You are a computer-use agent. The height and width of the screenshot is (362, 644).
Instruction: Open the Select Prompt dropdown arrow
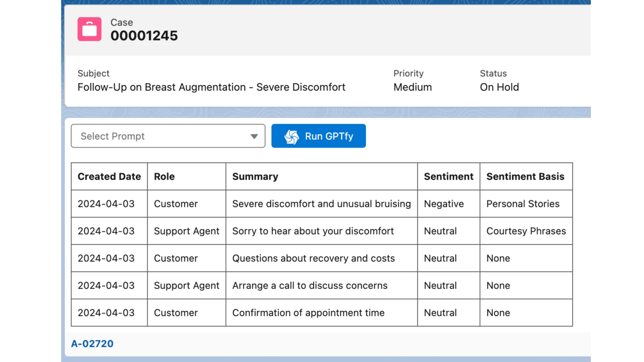(x=254, y=136)
